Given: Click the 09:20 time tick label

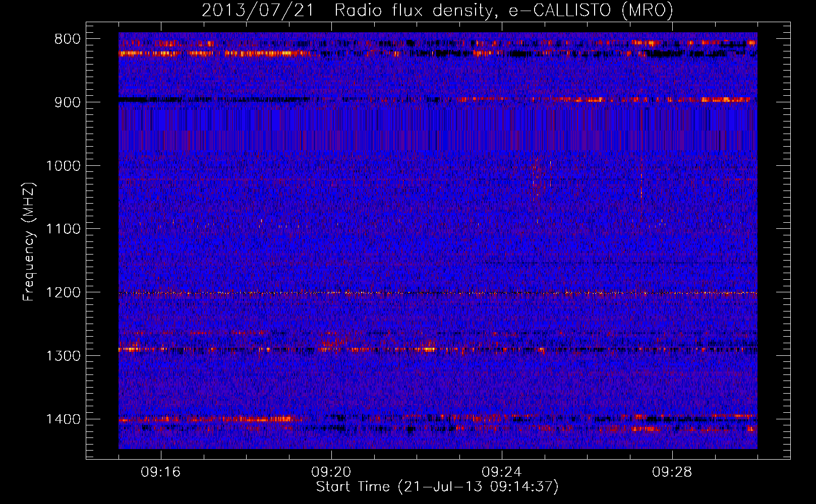Looking at the screenshot, I should tap(331, 472).
